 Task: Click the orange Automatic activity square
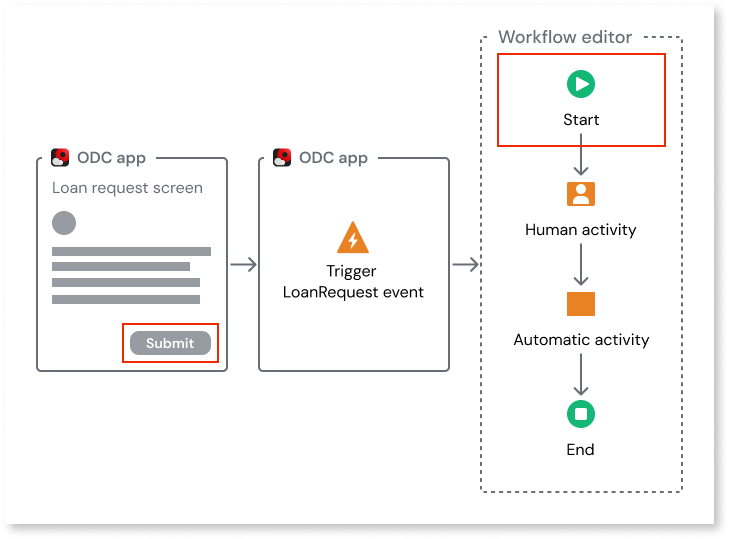(x=581, y=304)
